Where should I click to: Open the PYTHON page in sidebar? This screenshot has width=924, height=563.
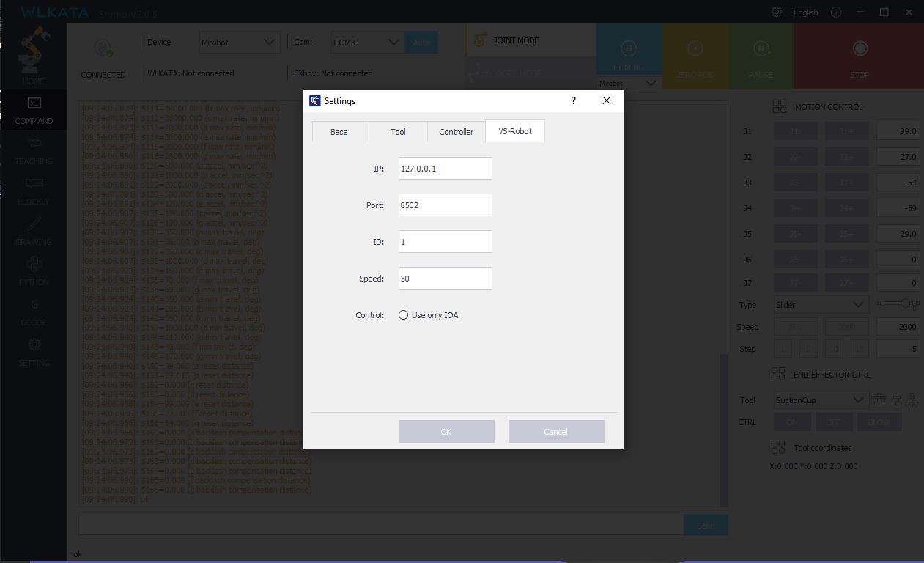click(34, 271)
